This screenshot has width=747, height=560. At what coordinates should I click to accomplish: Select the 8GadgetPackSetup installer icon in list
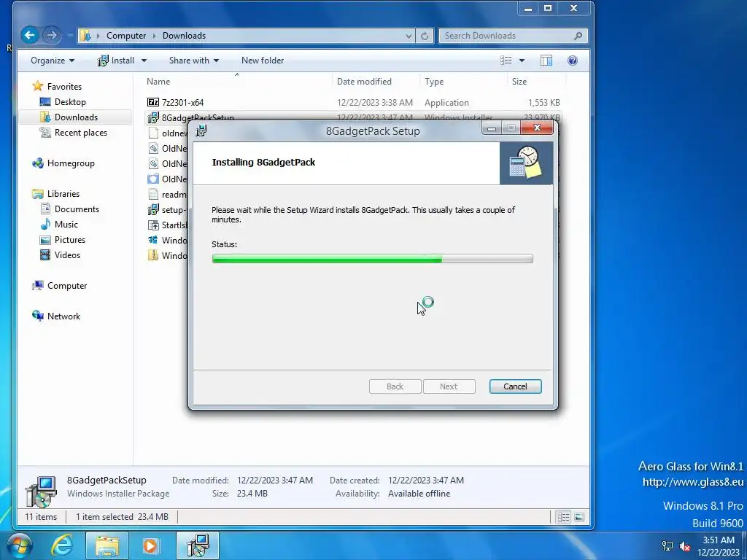tap(153, 117)
